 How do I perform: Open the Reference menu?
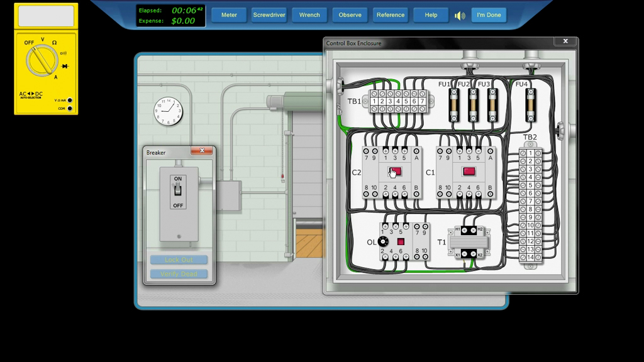[x=391, y=15]
